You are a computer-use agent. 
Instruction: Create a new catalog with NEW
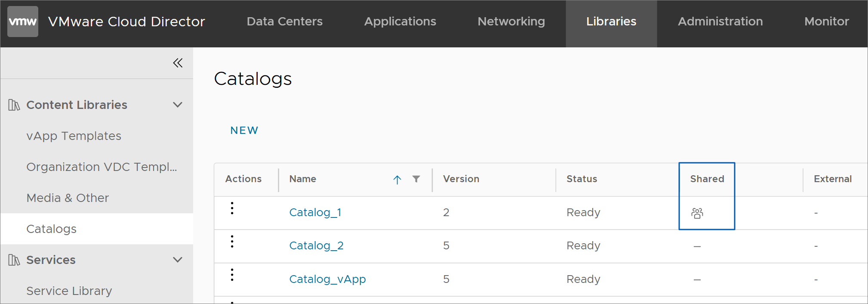244,130
